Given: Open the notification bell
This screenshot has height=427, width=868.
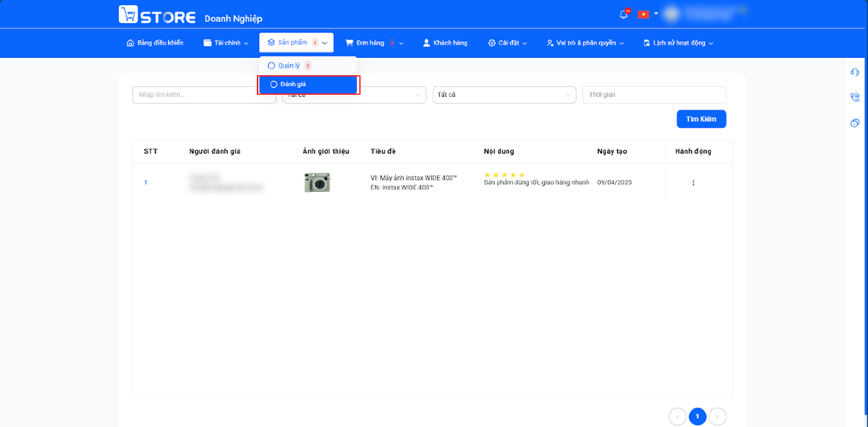Looking at the screenshot, I should pyautogui.click(x=624, y=14).
